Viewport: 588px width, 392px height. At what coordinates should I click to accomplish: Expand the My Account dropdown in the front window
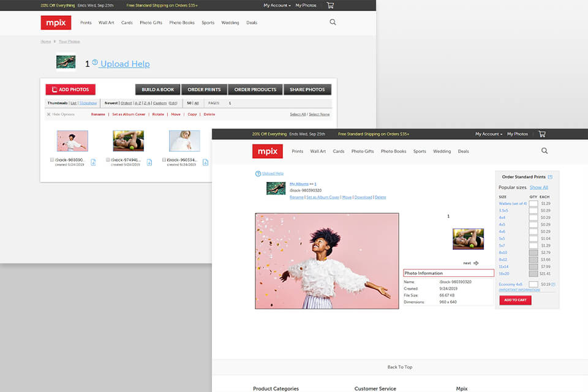point(488,134)
